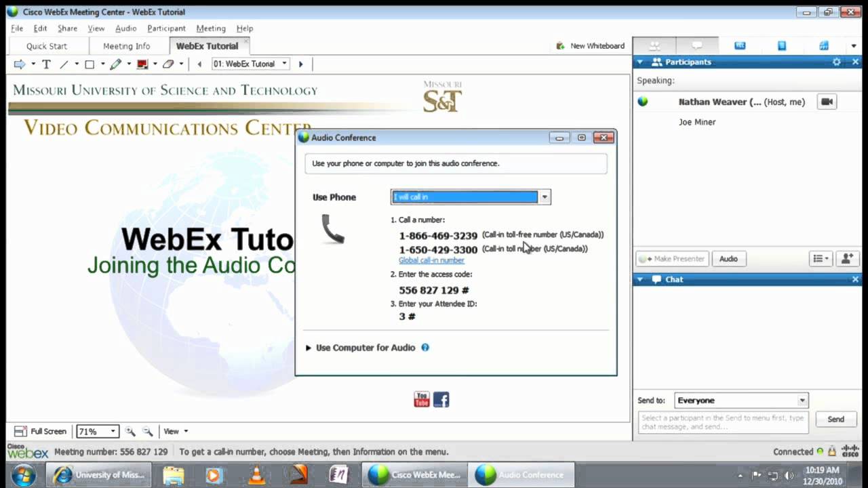This screenshot has width=868, height=488.
Task: Open the 'I will call in' dropdown
Action: 471,197
